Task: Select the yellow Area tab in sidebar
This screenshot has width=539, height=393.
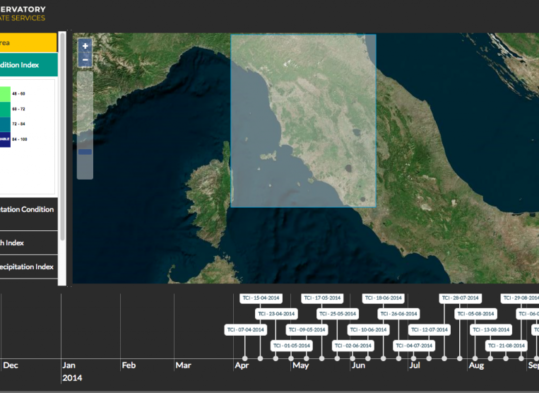Action: [x=28, y=43]
